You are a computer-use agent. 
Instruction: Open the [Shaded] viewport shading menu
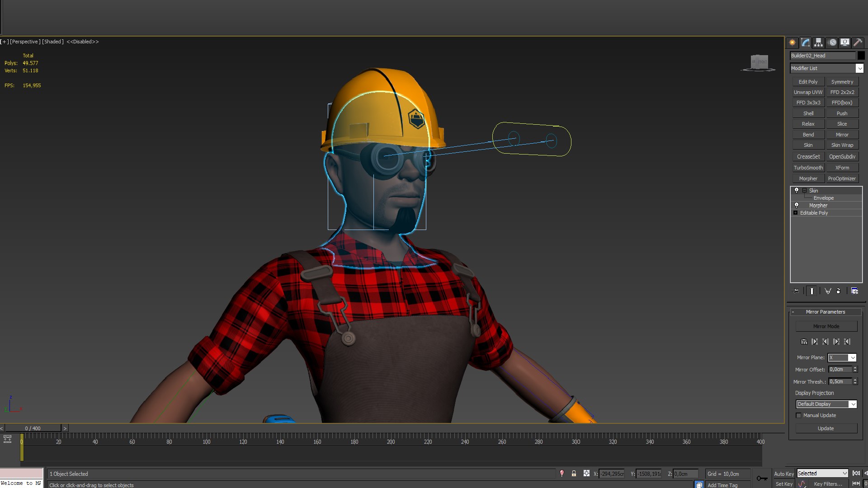pos(53,42)
